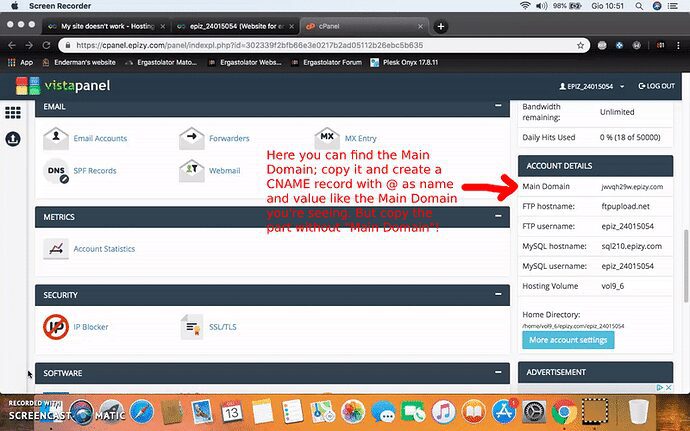Open Google Chrome from the Dock
Viewport: 690px width, 431px height.
[565, 413]
